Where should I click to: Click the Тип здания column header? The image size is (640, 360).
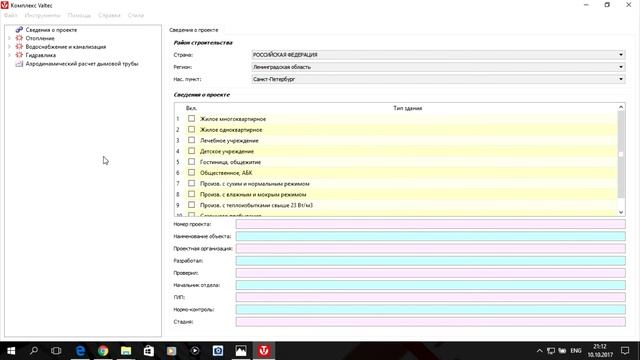point(408,108)
